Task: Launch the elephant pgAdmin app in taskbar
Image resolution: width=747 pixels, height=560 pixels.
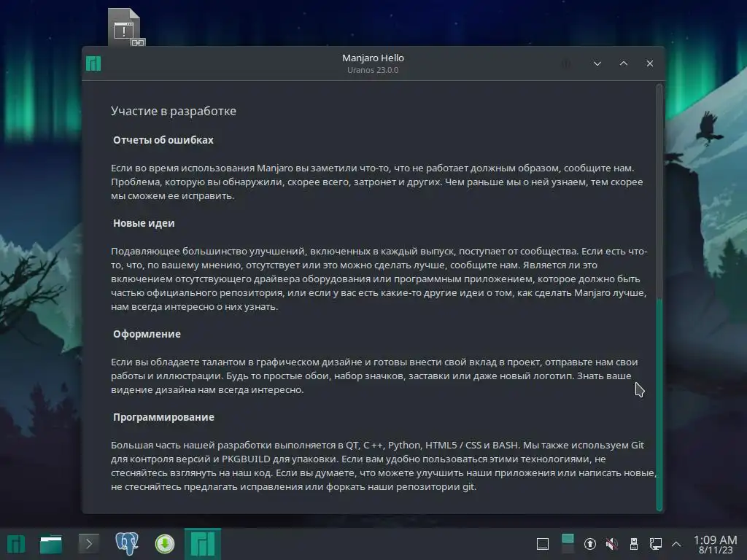Action: [127, 544]
